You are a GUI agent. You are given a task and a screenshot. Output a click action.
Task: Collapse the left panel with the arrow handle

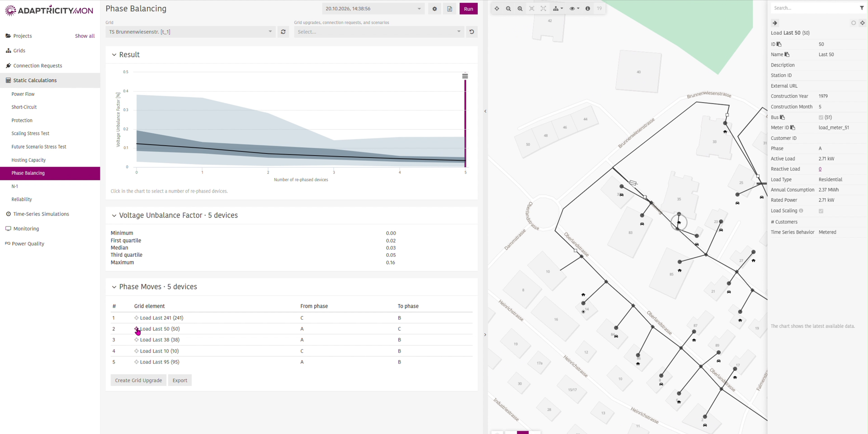pos(485,111)
